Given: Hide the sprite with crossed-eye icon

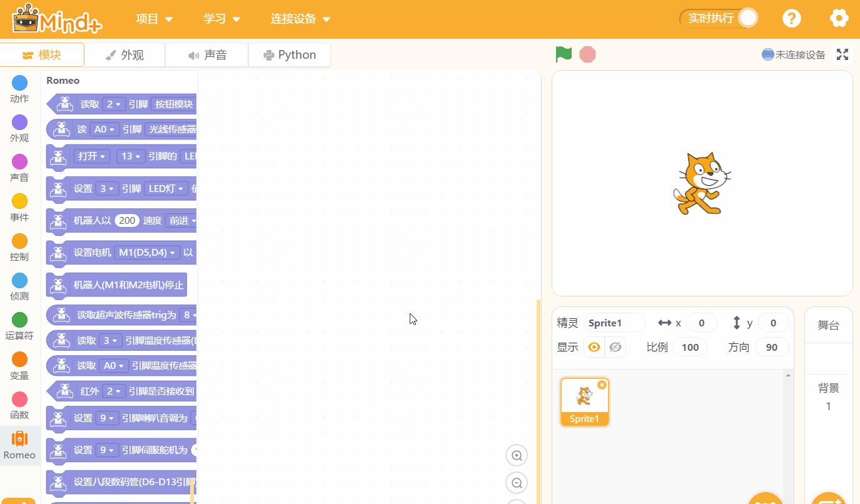Looking at the screenshot, I should [615, 347].
